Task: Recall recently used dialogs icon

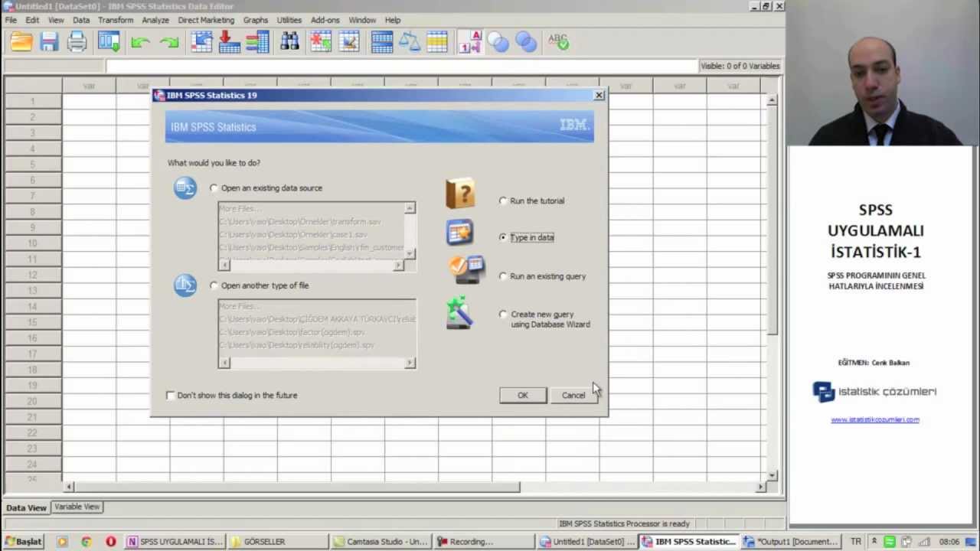Action: coord(109,41)
